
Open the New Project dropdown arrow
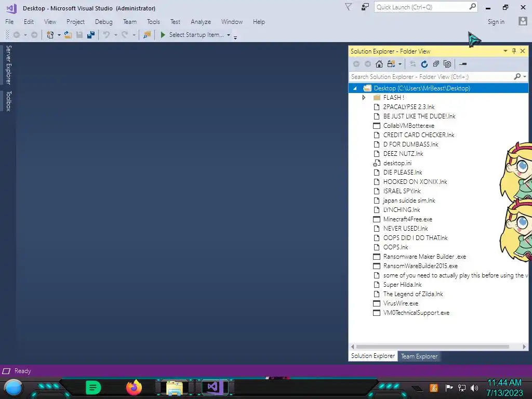(x=59, y=35)
